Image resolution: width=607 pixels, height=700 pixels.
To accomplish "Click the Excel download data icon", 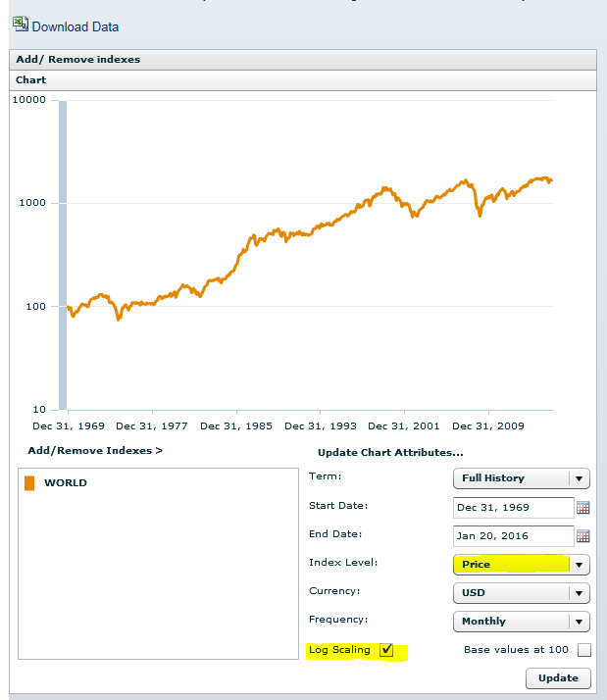I will click(x=20, y=25).
